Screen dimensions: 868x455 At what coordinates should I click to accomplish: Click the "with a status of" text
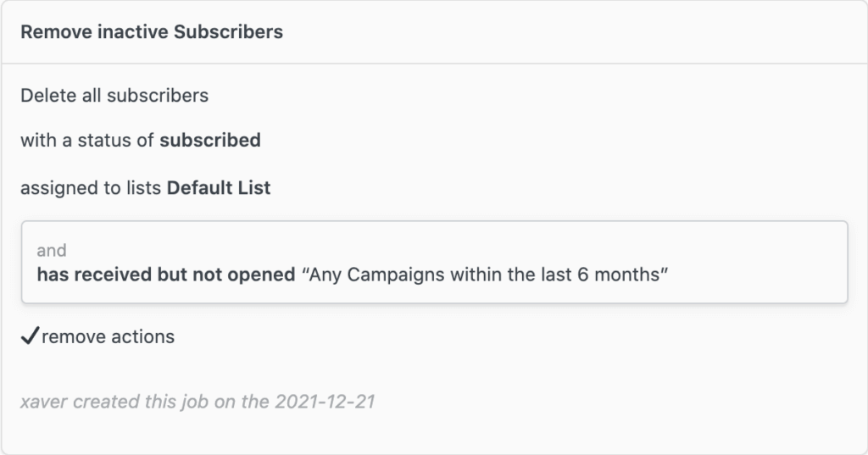87,140
